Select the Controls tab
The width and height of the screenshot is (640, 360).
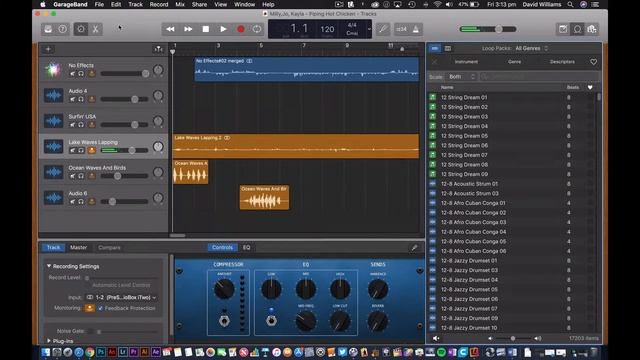pos(222,247)
